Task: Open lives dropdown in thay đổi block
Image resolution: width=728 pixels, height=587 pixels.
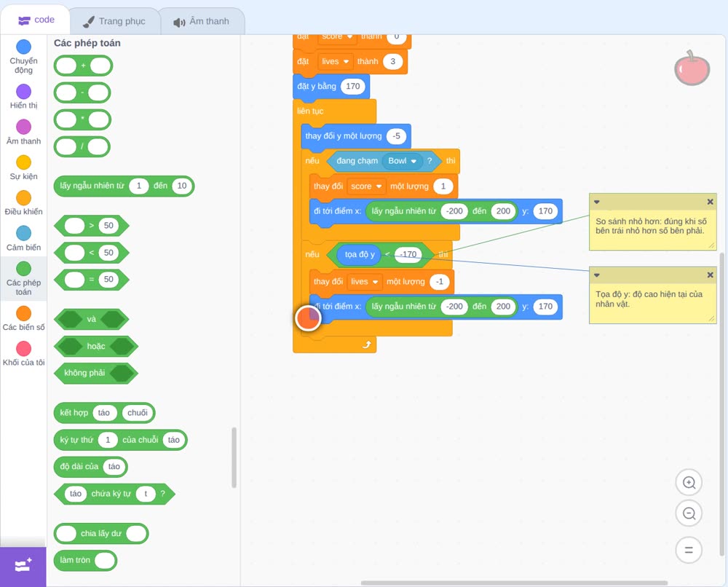Action: (365, 281)
